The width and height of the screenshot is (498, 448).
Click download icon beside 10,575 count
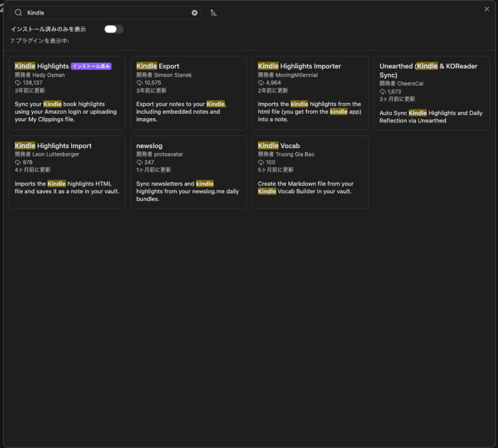(x=140, y=83)
